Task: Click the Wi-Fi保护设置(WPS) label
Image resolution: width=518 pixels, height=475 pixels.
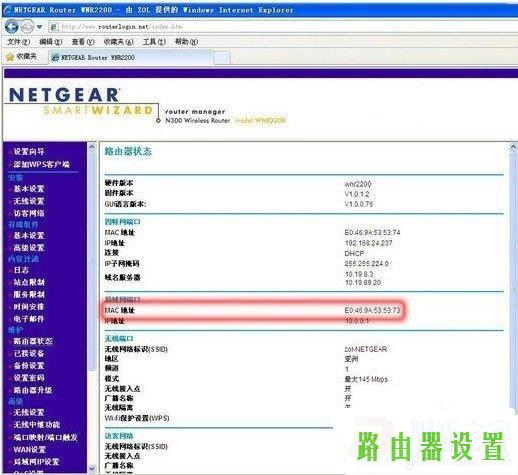Action: pos(137,418)
